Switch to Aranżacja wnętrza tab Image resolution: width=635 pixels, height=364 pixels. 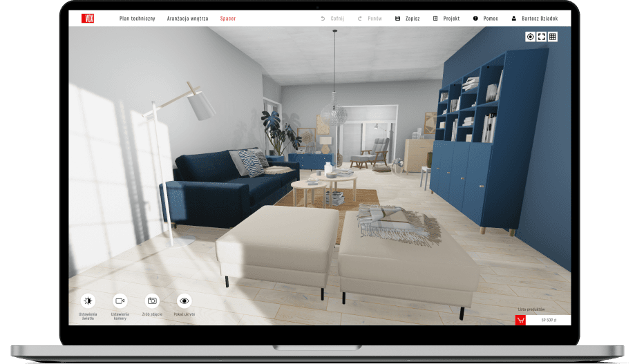(187, 19)
